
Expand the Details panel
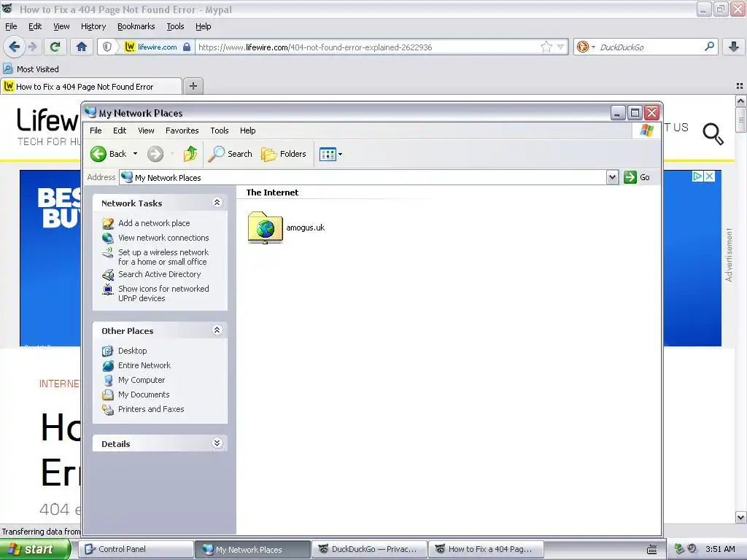tap(217, 443)
